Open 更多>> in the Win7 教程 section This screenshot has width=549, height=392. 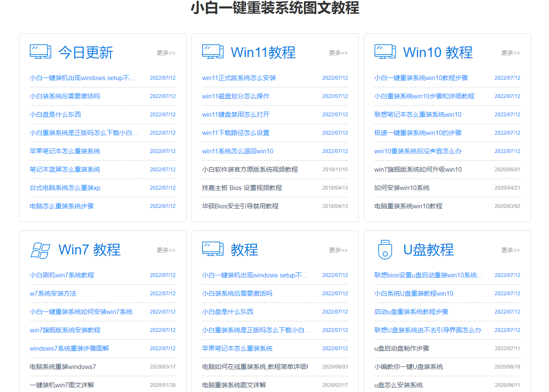coord(166,251)
